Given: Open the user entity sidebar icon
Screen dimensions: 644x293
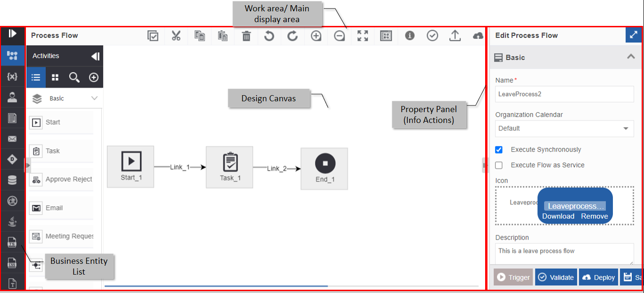Looking at the screenshot, I should [x=13, y=97].
